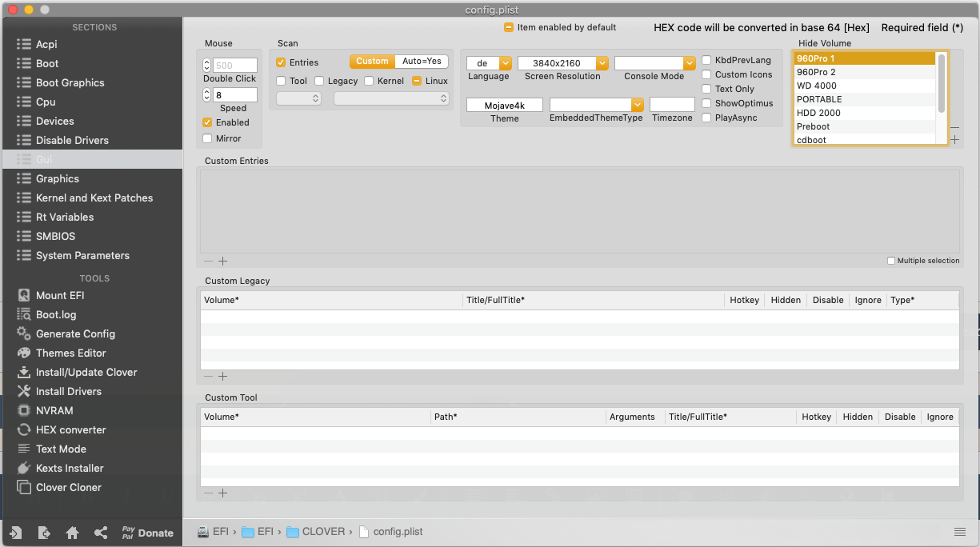Click the export config icon in bottom bar
The height and width of the screenshot is (547, 980).
pos(44,533)
